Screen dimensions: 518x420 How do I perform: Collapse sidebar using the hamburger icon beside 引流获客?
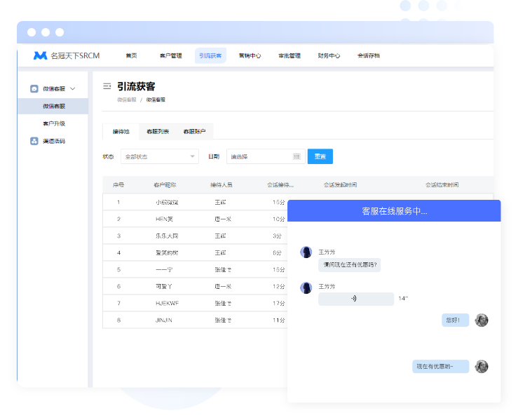[x=107, y=86]
